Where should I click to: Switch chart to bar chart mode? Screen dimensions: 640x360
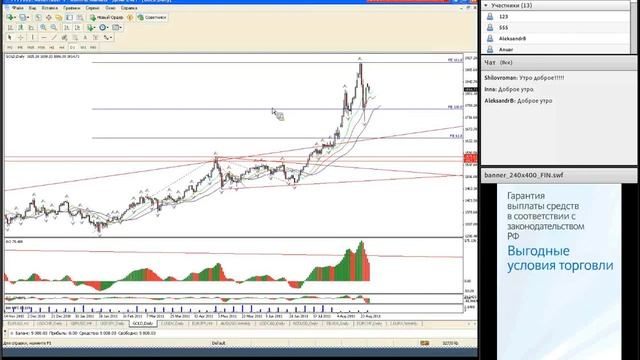10,27
